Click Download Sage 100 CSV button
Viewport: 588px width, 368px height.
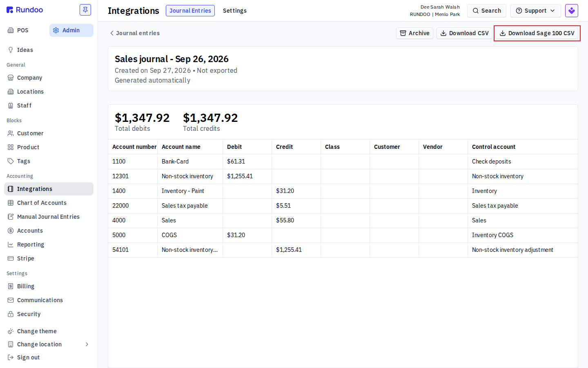pos(537,33)
